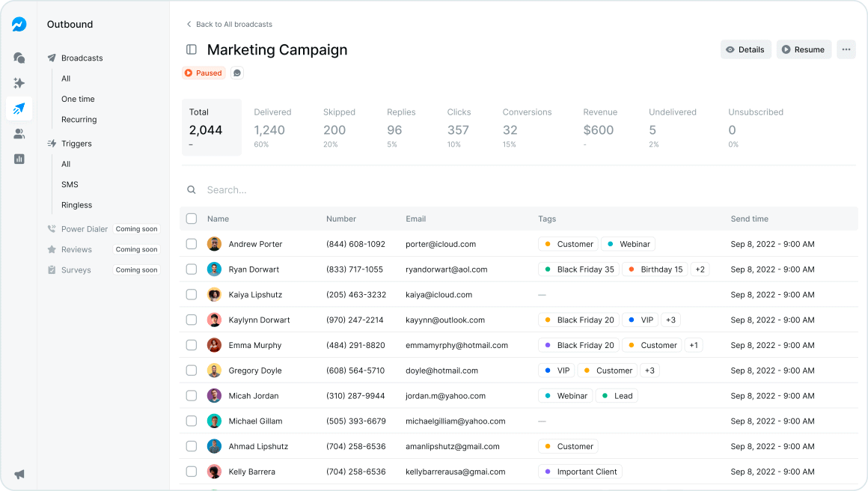Screen dimensions: 868x491
Task: Open Recurring broadcasts
Action: [x=79, y=120]
